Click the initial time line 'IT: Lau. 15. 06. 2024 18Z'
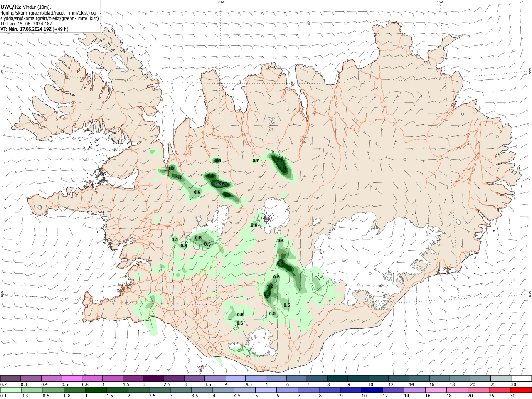 (x=26, y=24)
